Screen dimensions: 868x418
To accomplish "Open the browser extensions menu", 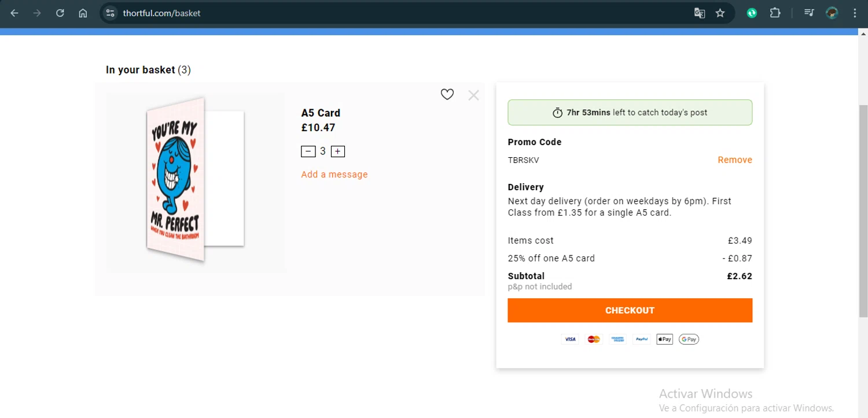I will coord(775,13).
